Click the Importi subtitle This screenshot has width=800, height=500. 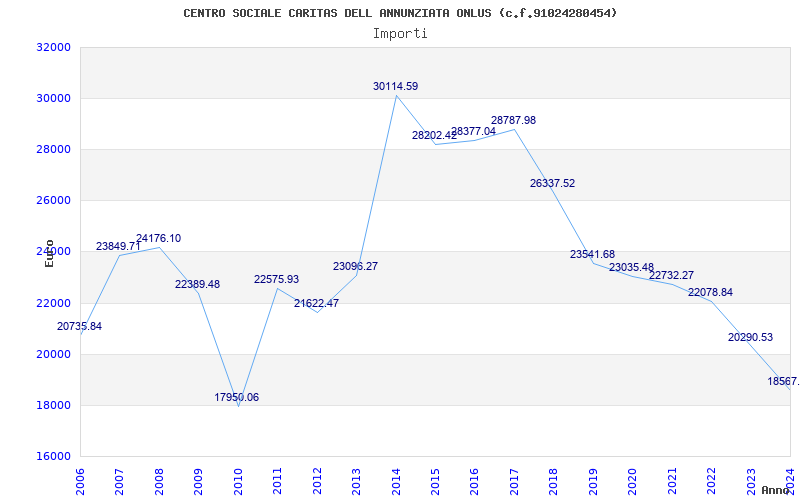(x=400, y=34)
